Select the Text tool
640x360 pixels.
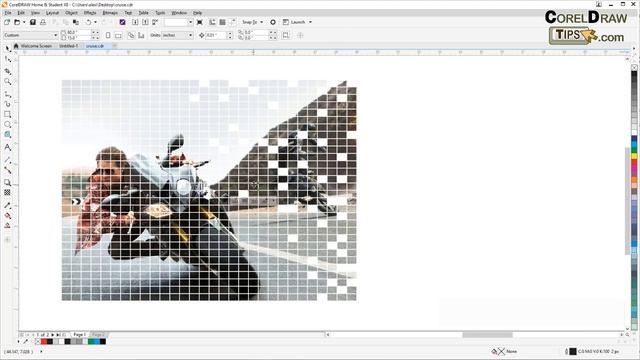(x=7, y=147)
